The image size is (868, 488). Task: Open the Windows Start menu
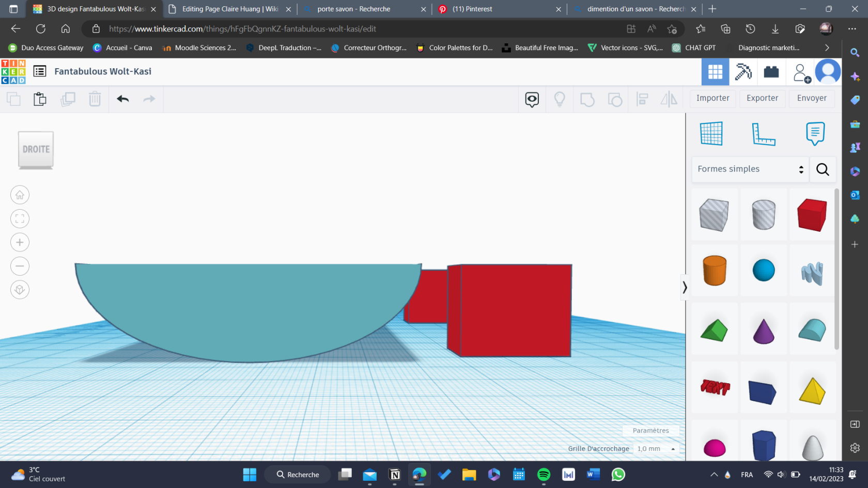250,475
